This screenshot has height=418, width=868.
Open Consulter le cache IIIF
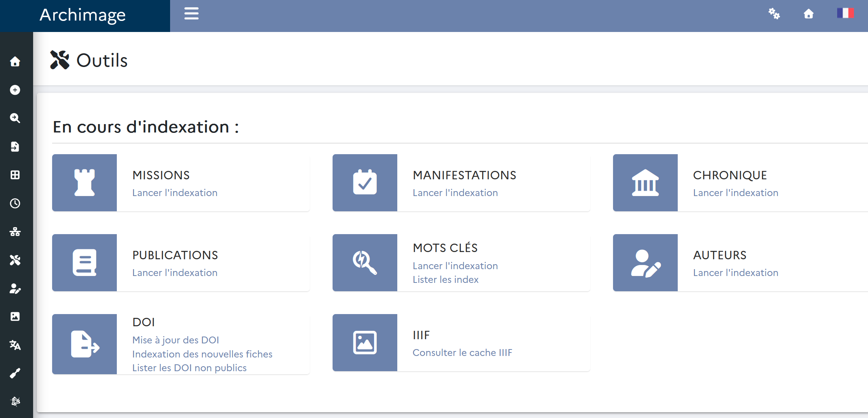coord(462,353)
